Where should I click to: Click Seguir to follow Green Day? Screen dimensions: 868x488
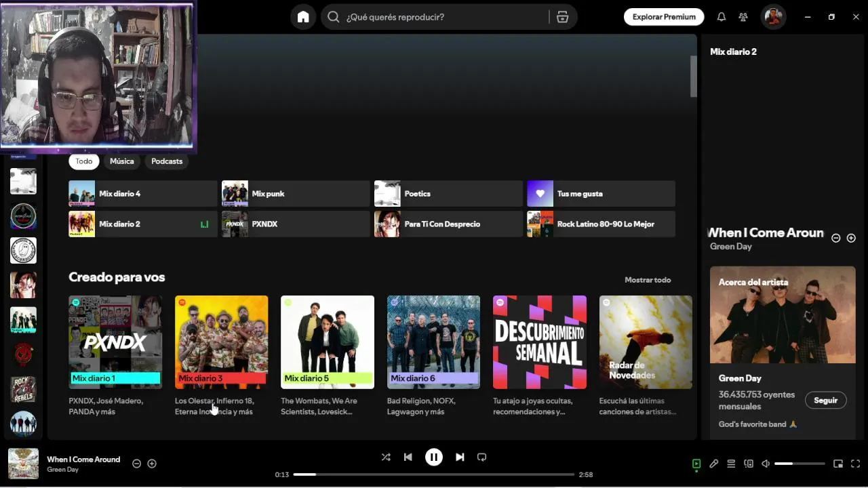pos(826,401)
